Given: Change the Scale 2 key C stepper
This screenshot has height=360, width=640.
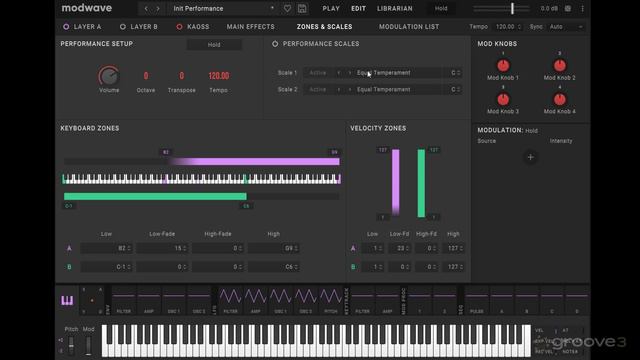Looking at the screenshot, I should [x=455, y=89].
